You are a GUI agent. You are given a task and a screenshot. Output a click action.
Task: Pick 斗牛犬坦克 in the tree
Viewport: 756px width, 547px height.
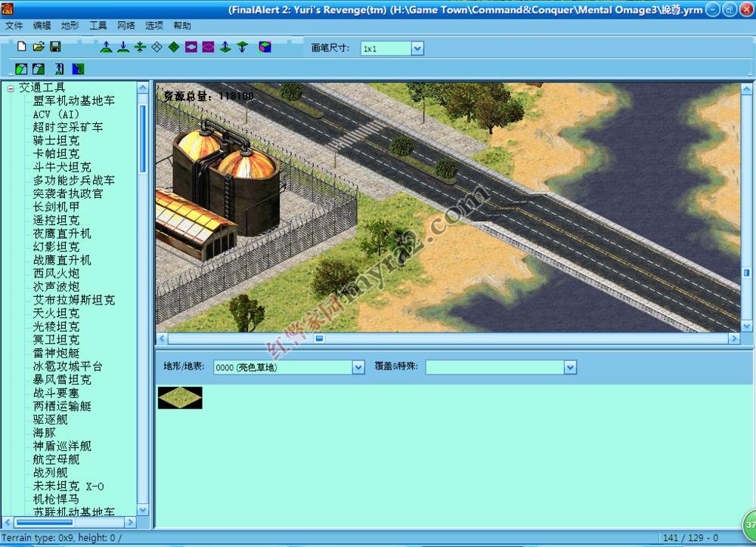pyautogui.click(x=62, y=167)
